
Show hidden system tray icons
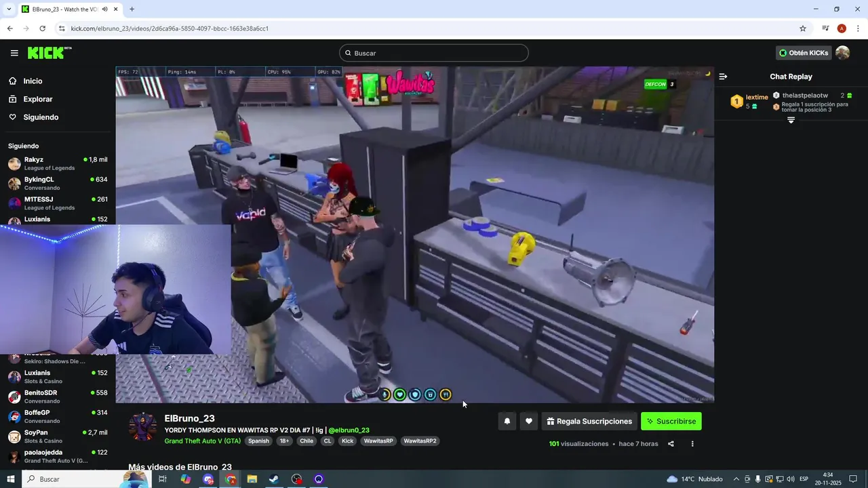click(736, 479)
